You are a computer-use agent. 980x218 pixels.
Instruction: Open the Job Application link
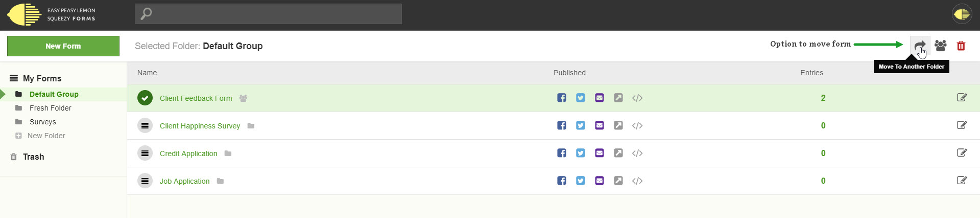tap(184, 181)
